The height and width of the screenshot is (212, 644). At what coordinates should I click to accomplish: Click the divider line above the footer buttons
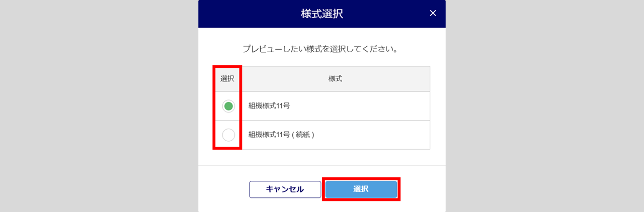[x=322, y=165]
